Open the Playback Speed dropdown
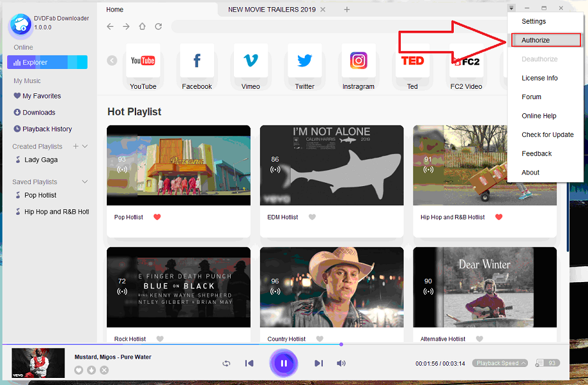This screenshot has width=588, height=385. click(501, 363)
